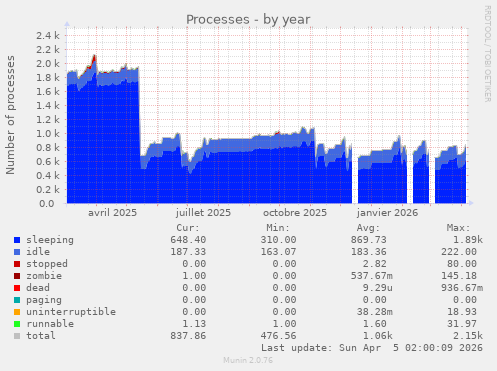497x371 pixels.
Task: Click the 'Min:' column header
Action: [x=278, y=228]
